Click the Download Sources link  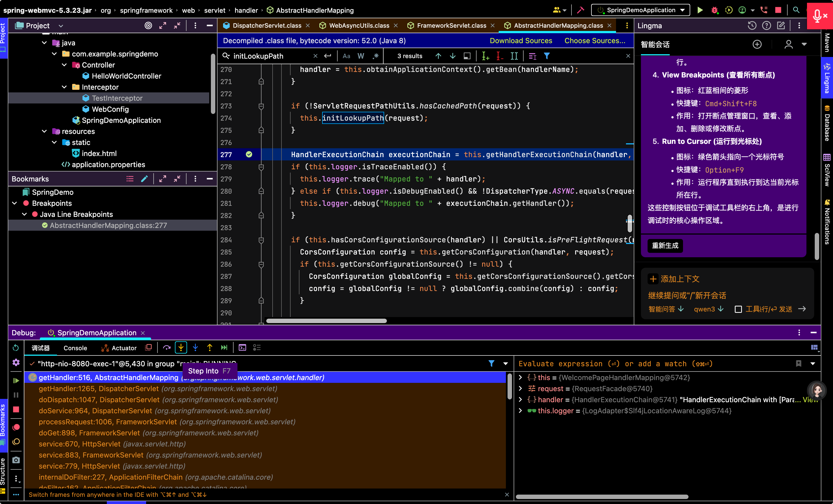pyautogui.click(x=521, y=41)
